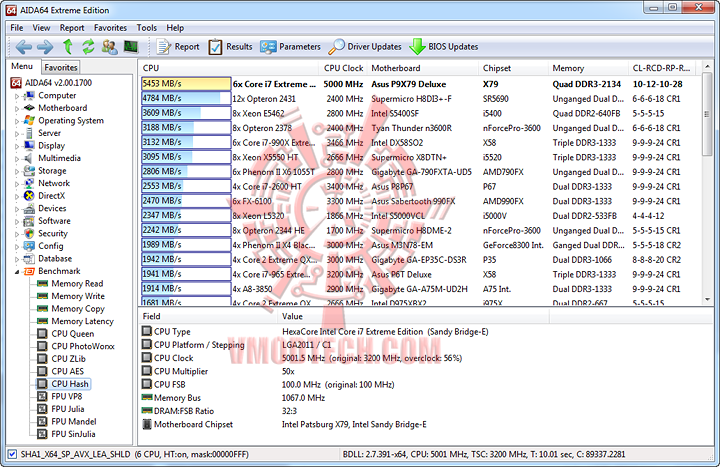Open CPU AES benchmark
Viewport: 720px width, 467px height.
68,371
